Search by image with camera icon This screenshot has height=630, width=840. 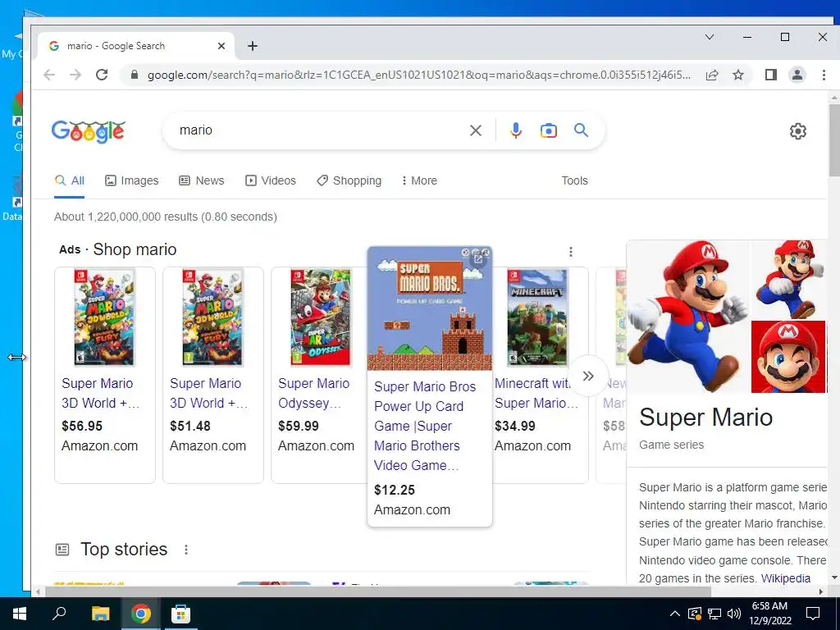click(549, 130)
